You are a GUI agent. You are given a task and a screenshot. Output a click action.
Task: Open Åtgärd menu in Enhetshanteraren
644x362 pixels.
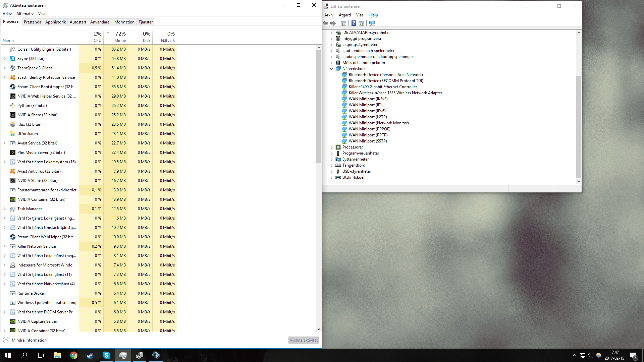click(x=344, y=15)
